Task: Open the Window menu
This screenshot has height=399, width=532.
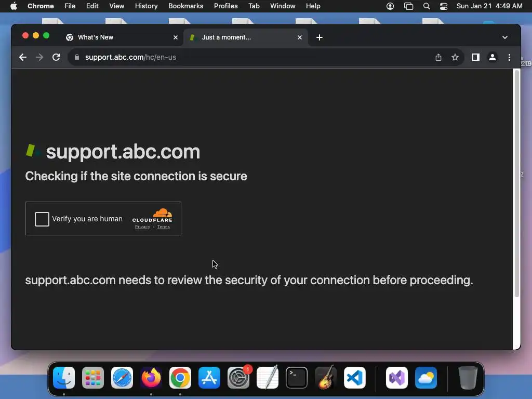Action: [283, 6]
